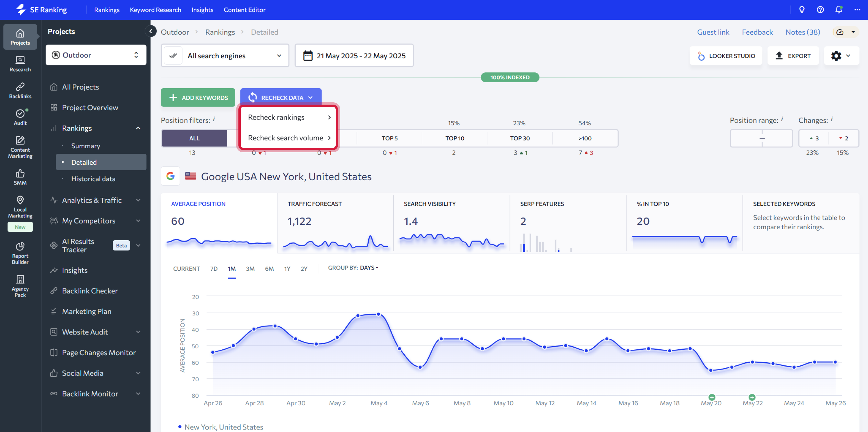Screen dimensions: 868x432
Task: Expand My Competitors section
Action: [138, 221]
